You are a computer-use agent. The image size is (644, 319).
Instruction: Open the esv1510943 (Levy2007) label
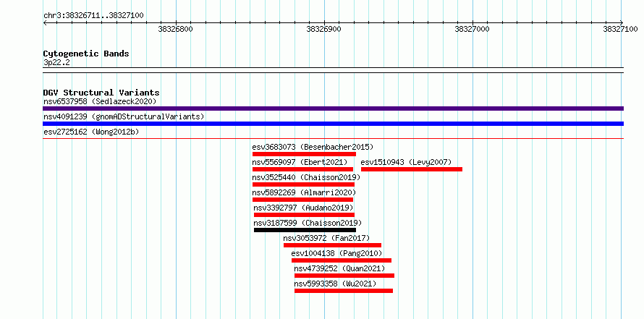click(x=406, y=162)
